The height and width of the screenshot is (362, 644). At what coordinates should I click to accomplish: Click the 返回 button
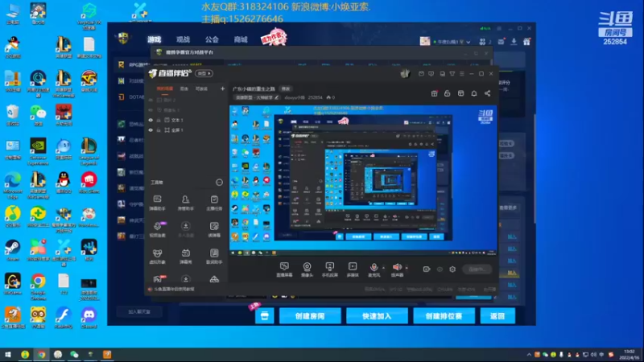click(x=497, y=316)
